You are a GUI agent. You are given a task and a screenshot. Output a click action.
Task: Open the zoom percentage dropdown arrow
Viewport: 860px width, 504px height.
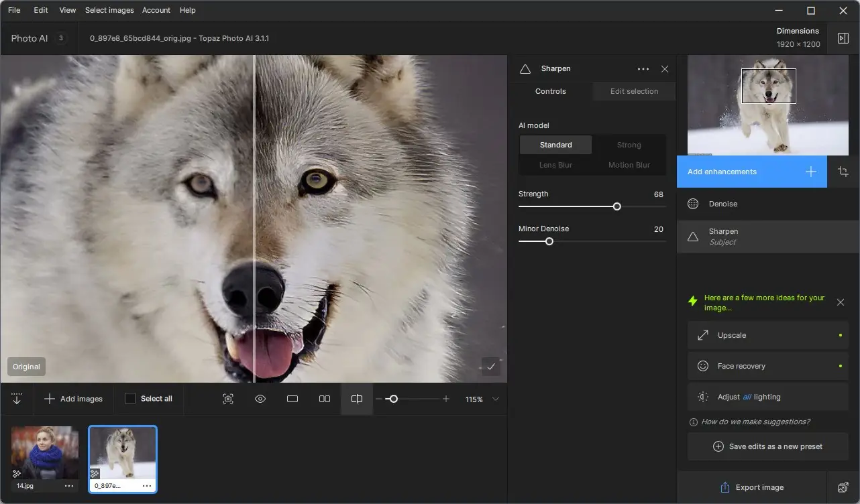click(496, 399)
